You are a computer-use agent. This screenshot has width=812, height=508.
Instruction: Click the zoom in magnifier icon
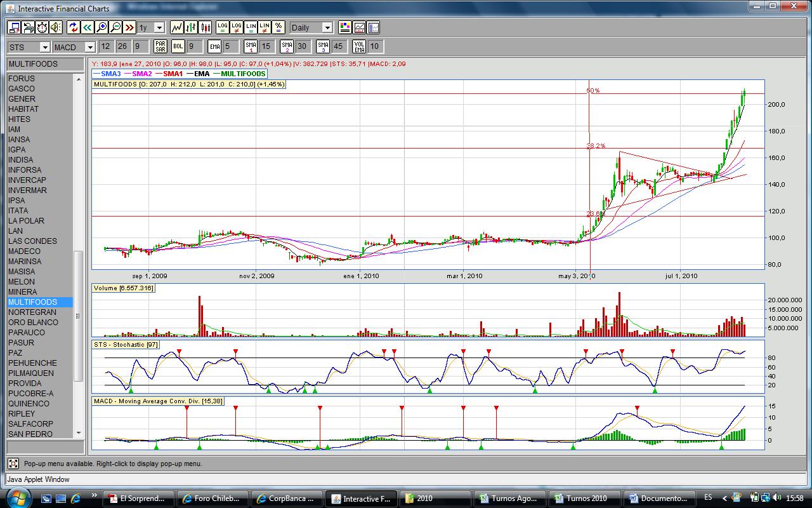pyautogui.click(x=101, y=27)
